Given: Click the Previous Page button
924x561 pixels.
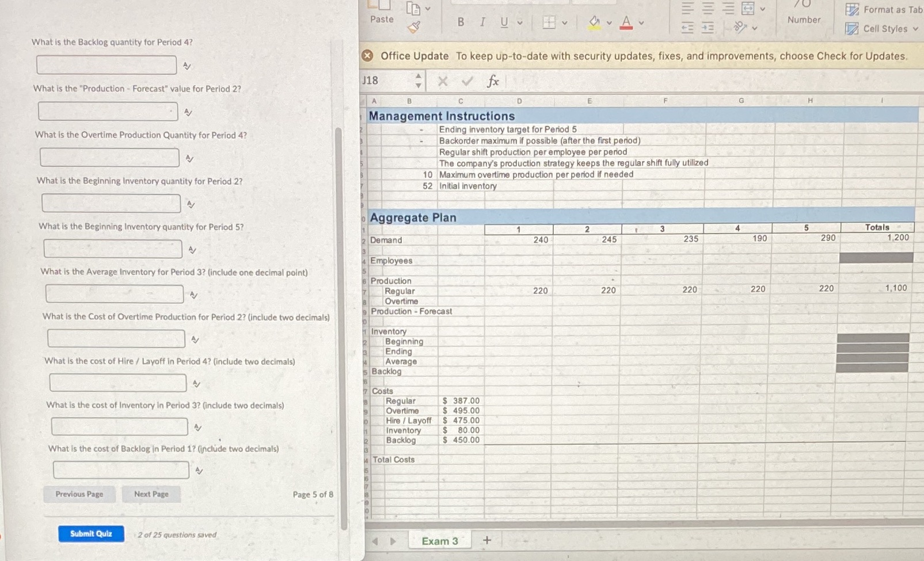Looking at the screenshot, I should 79,494.
